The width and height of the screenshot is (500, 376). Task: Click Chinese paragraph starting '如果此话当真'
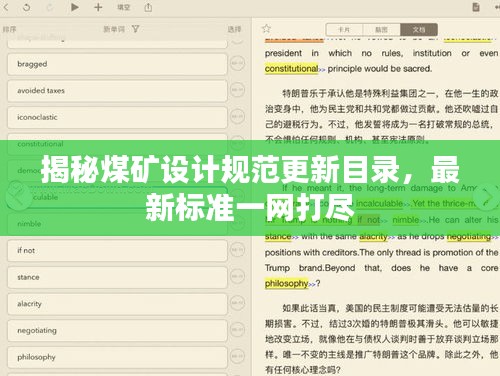(x=382, y=339)
